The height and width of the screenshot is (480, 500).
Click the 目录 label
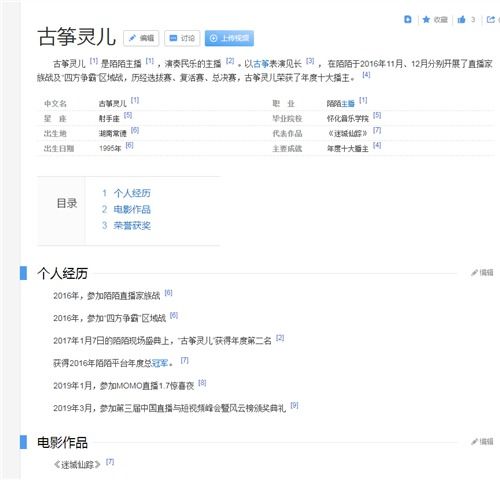pos(67,203)
